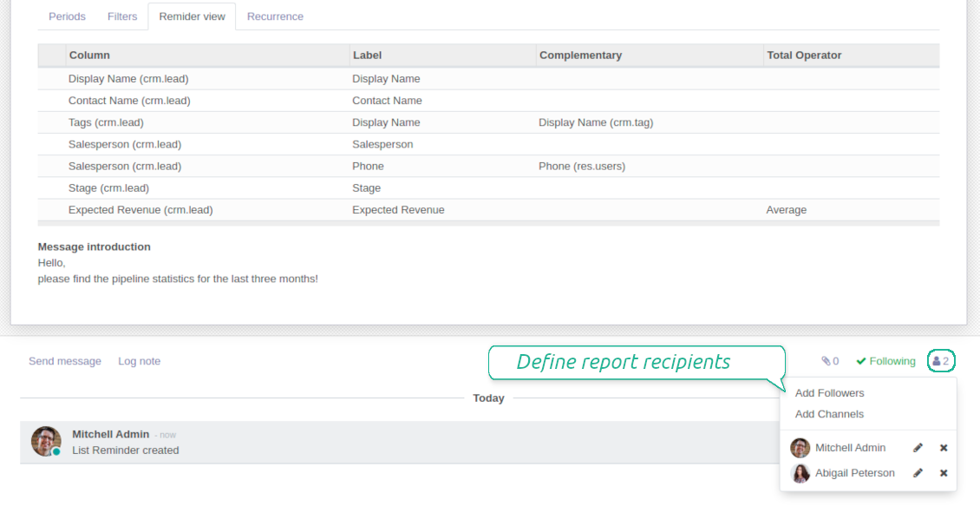Remove Mitchell Admin follower with X
980x506 pixels.
(944, 448)
